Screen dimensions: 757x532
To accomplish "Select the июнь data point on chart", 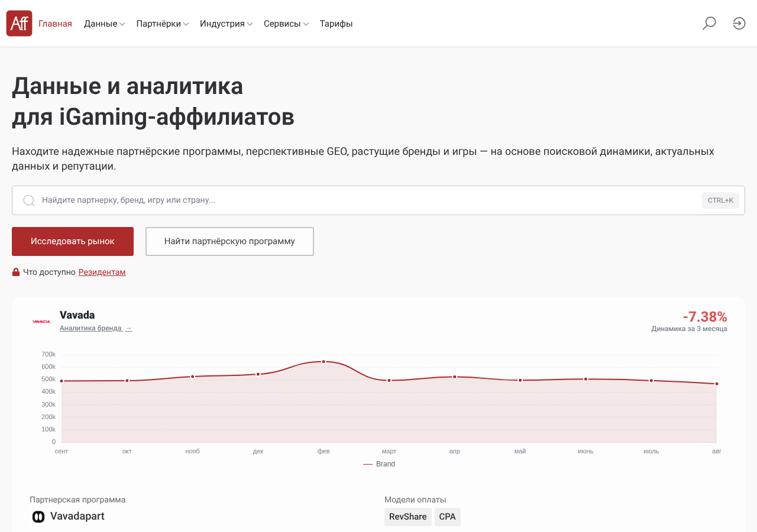I will (x=585, y=379).
